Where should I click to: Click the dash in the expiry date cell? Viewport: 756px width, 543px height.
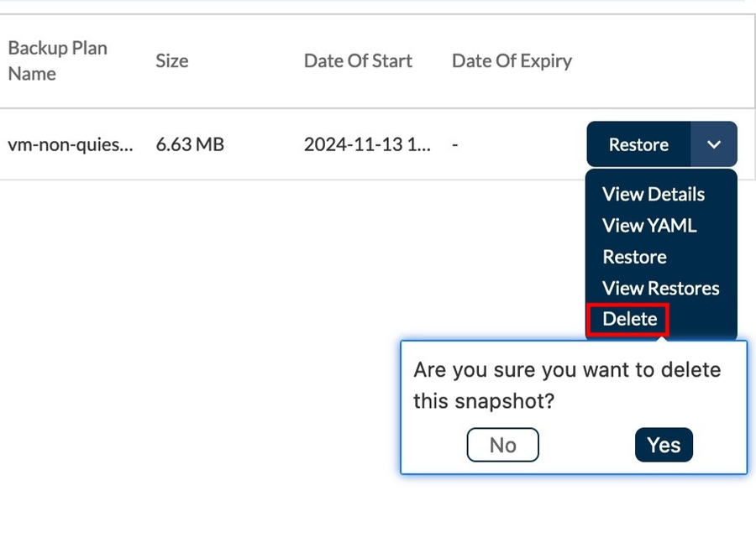click(x=454, y=144)
